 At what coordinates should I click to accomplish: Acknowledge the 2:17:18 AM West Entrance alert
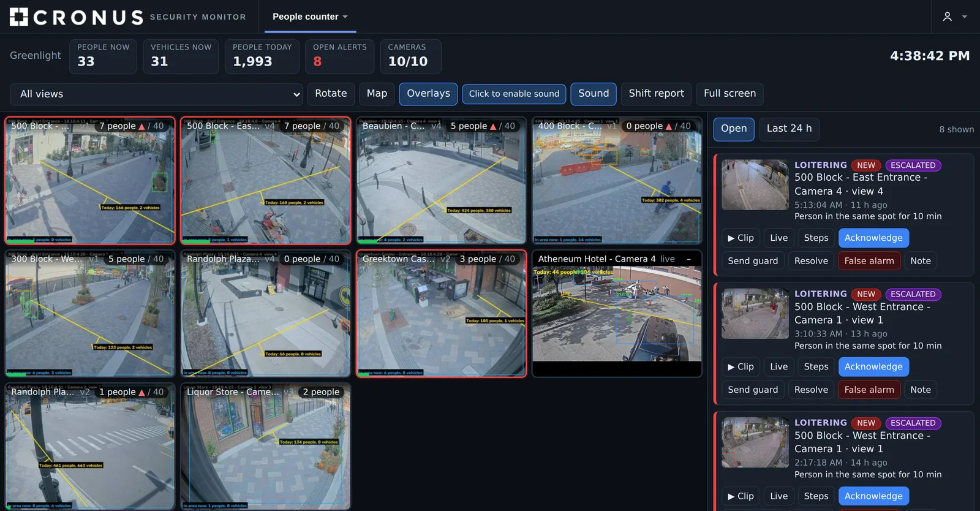[x=873, y=496]
